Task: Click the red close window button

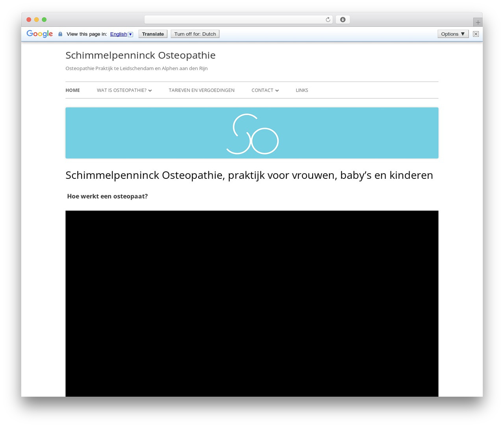Action: tap(29, 20)
